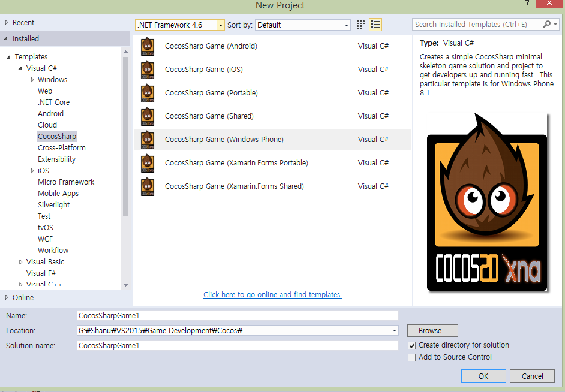Click CocosSharp Game (Shared) template icon

148,117
